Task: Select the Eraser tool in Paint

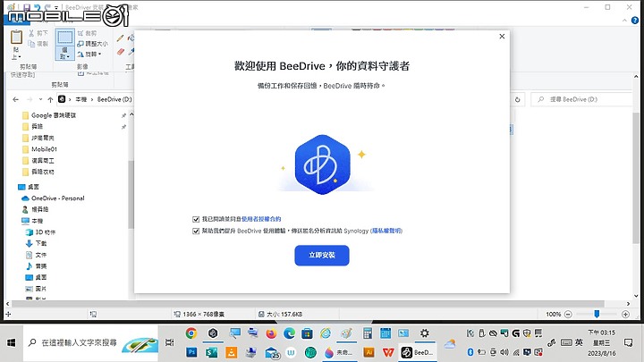Action: (x=121, y=52)
